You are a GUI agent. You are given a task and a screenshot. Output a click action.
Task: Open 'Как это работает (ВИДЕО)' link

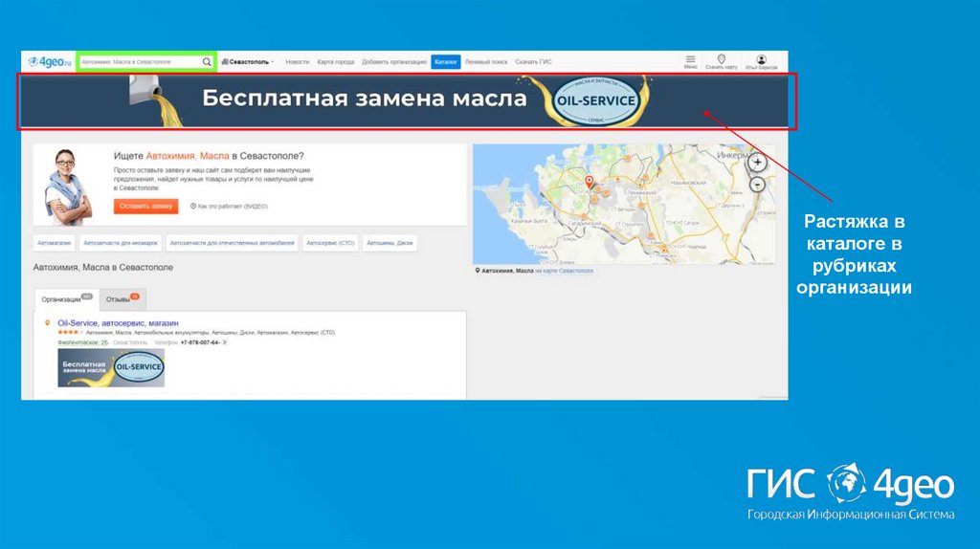pos(230,206)
